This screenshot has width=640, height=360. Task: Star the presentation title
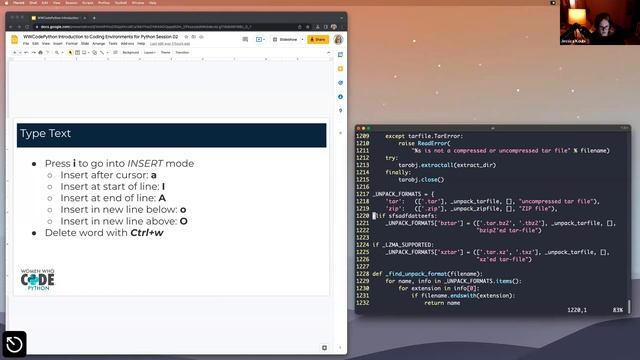point(187,37)
